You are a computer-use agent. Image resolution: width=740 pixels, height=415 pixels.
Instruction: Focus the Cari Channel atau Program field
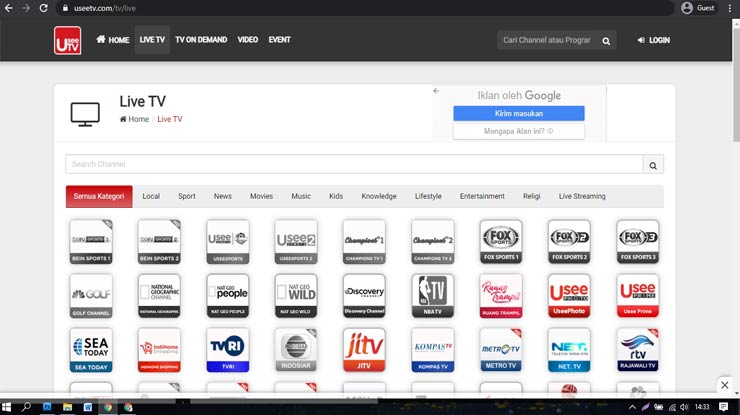[x=547, y=41]
